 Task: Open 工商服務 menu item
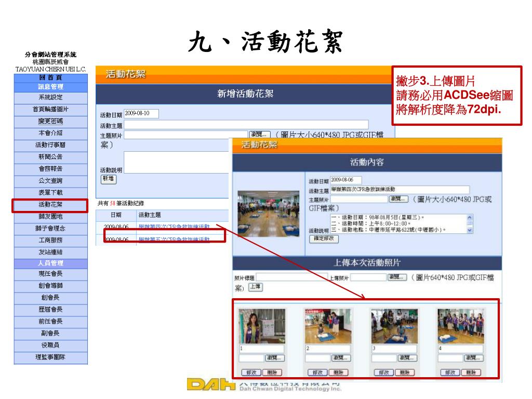click(x=50, y=240)
